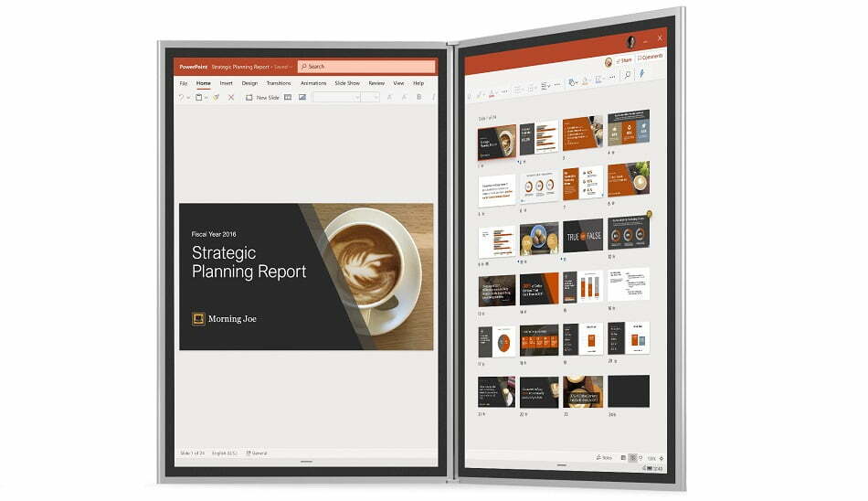This screenshot has height=501, width=868.
Task: Click the bullets list icon on right ribbon
Action: click(517, 90)
